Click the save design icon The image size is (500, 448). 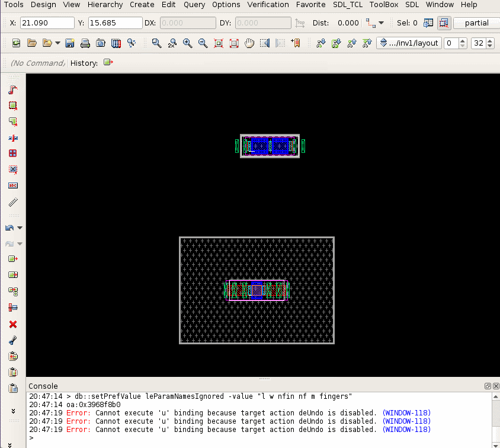(69, 43)
